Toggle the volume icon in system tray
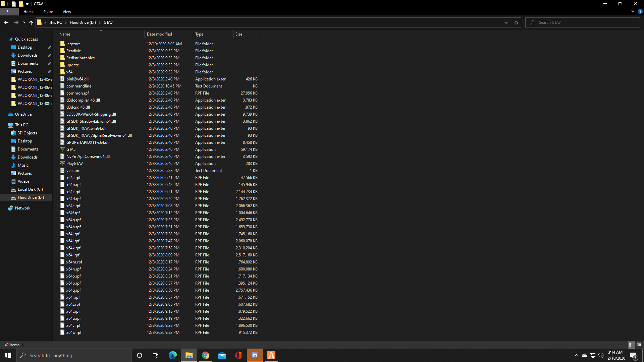644x362 pixels. click(601, 355)
